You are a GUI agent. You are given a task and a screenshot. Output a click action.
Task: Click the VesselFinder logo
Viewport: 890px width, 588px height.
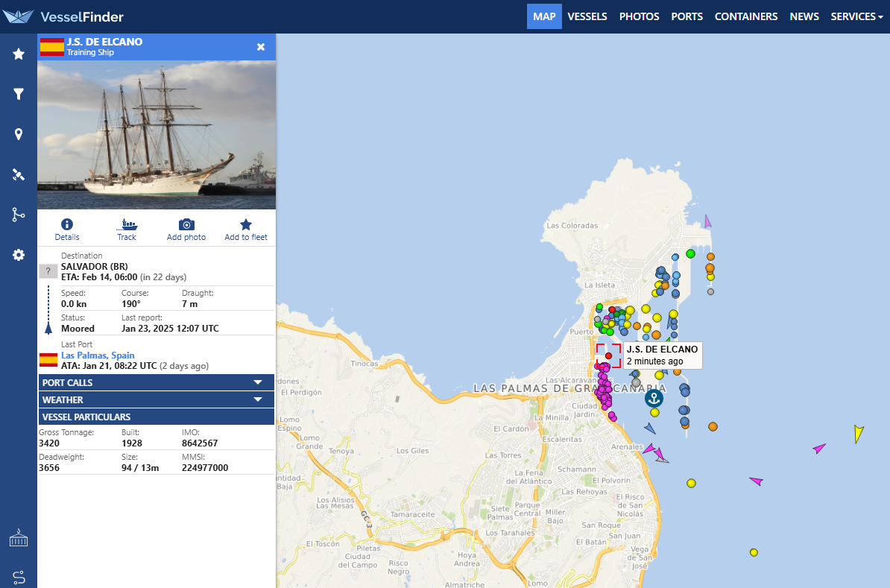pos(63,16)
